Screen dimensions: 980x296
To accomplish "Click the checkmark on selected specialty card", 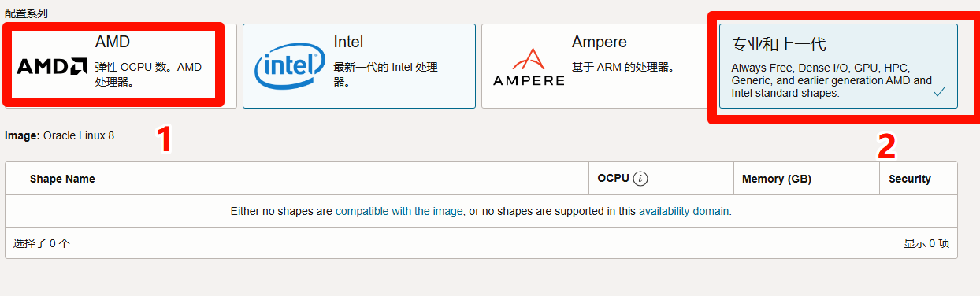I will (x=939, y=92).
